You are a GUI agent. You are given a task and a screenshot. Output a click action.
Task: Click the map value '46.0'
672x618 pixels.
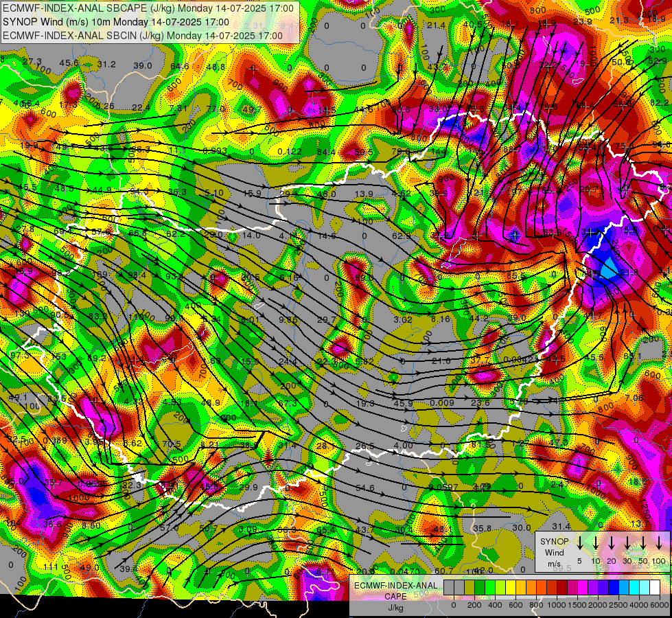326,194
